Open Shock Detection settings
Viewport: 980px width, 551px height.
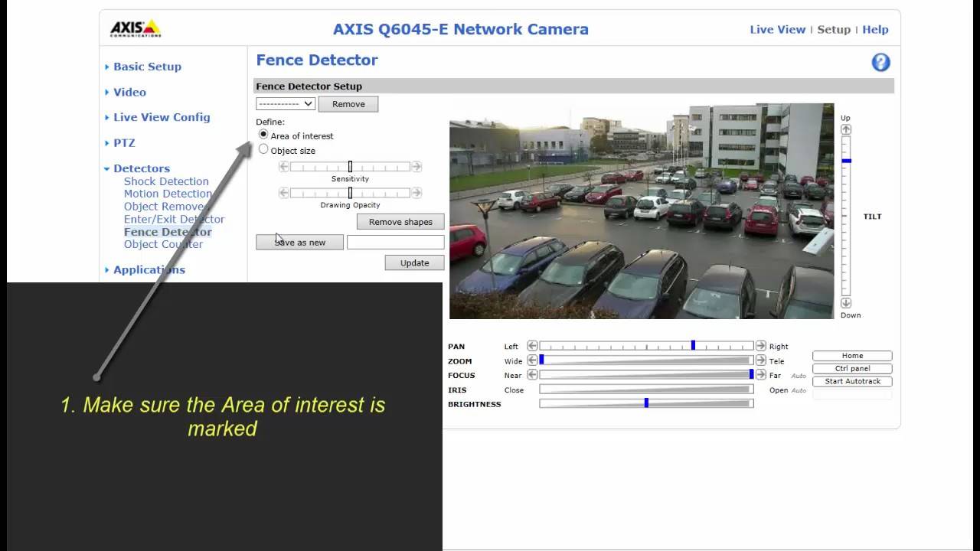click(x=166, y=181)
